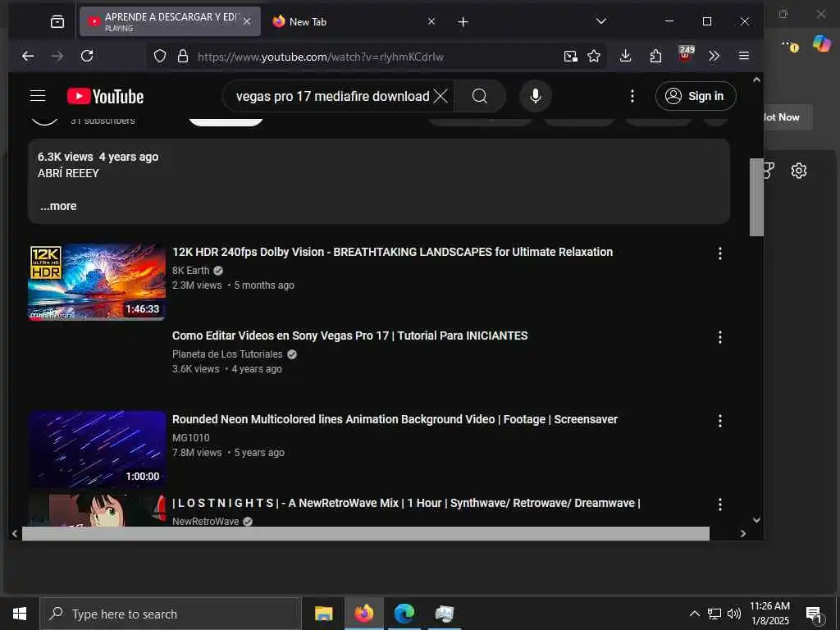Open Firefox View tabs overview
The image size is (840, 630).
57,21
